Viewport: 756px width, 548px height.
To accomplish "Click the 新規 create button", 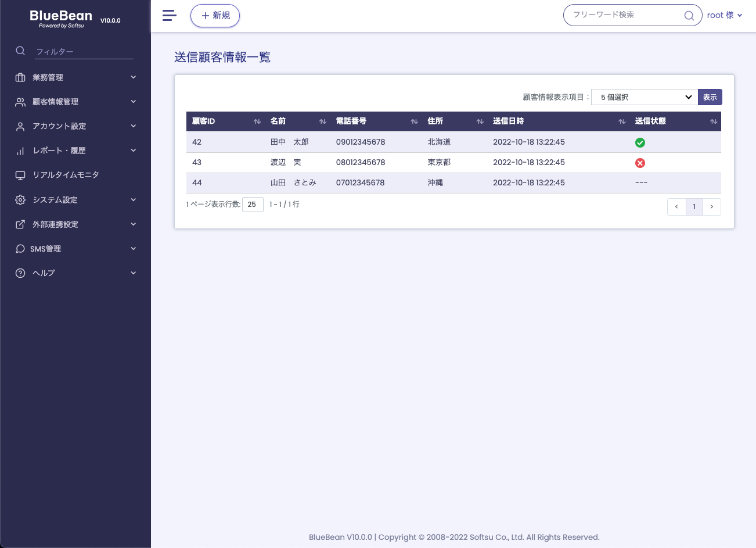I will click(x=215, y=16).
